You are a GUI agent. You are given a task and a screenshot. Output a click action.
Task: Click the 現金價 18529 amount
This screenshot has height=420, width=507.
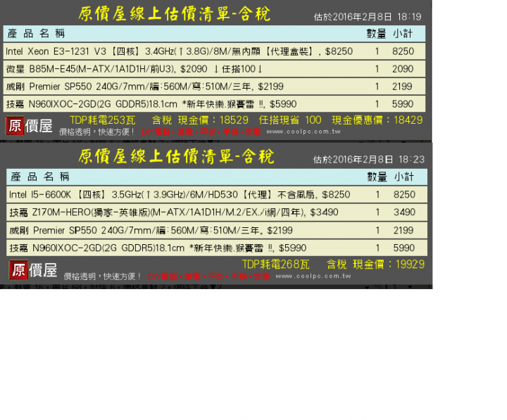(213, 120)
